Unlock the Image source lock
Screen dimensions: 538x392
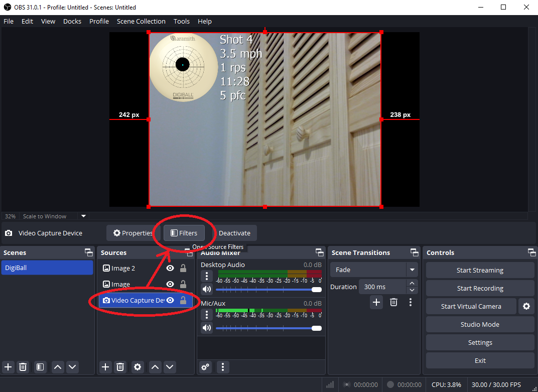click(x=183, y=284)
